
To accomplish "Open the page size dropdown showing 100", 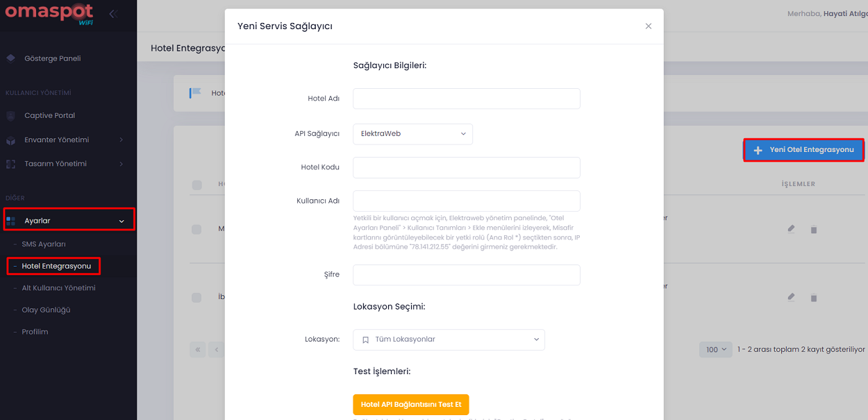I will (716, 349).
